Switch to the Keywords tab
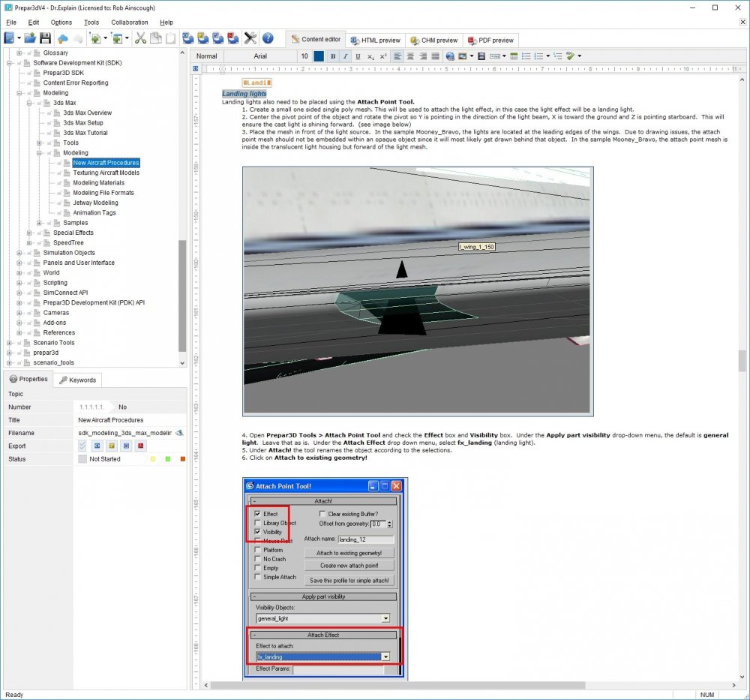 [x=77, y=380]
